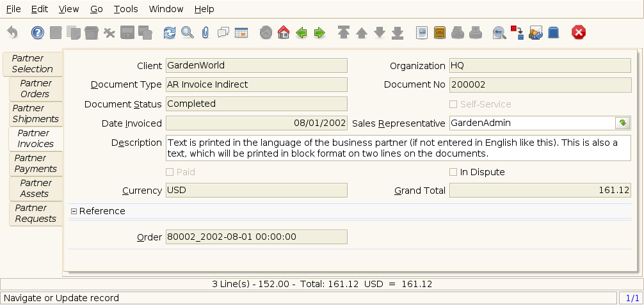This screenshot has width=644, height=305.
Task: Click the red Exit window icon
Action: (578, 33)
